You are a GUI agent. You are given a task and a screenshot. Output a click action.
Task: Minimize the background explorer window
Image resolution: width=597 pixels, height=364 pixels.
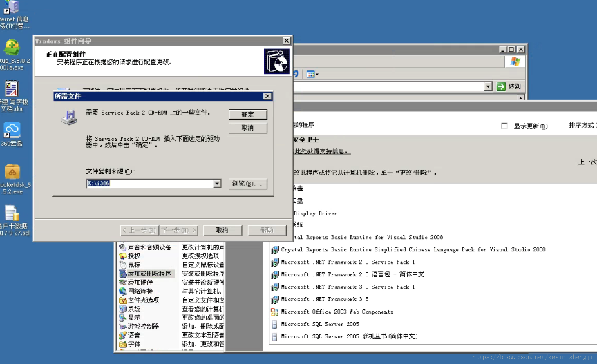pos(503,50)
